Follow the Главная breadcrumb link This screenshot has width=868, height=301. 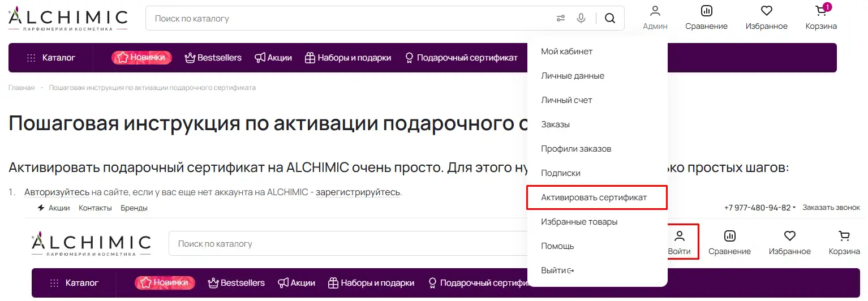22,88
